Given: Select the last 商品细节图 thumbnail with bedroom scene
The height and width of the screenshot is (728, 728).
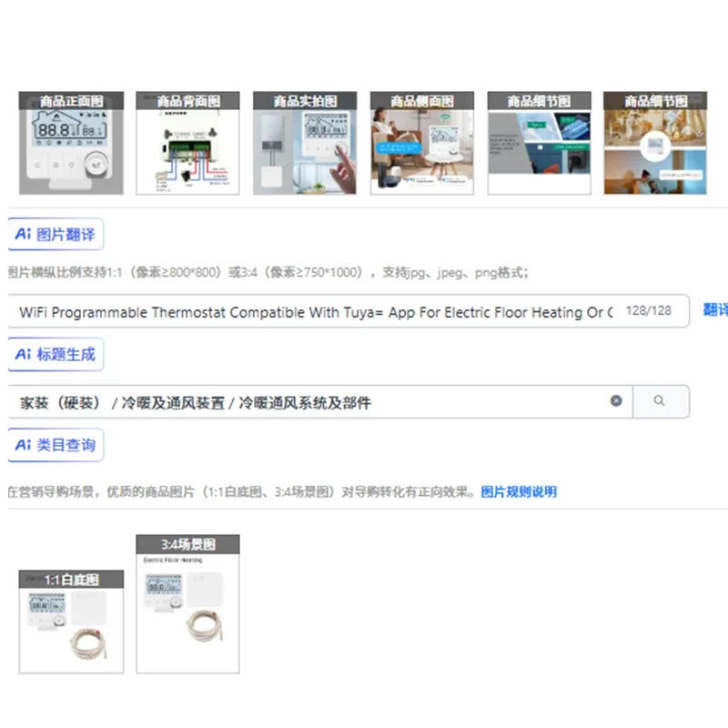Looking at the screenshot, I should click(x=655, y=143).
